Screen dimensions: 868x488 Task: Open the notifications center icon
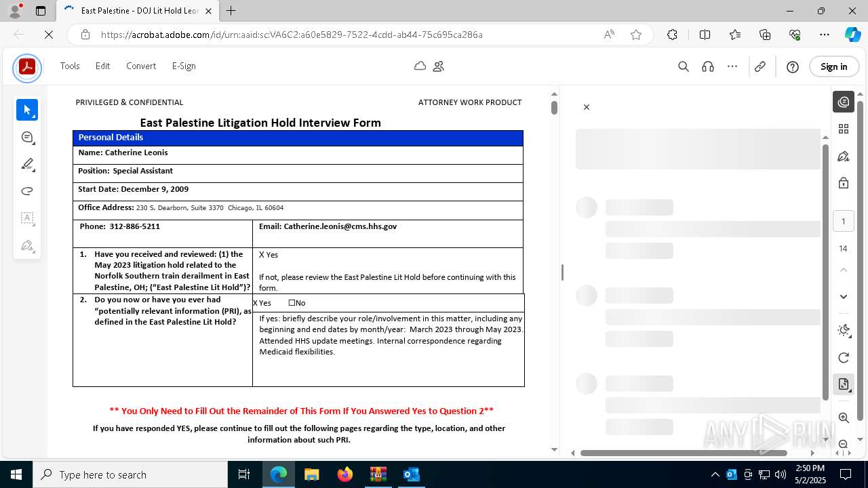click(846, 474)
